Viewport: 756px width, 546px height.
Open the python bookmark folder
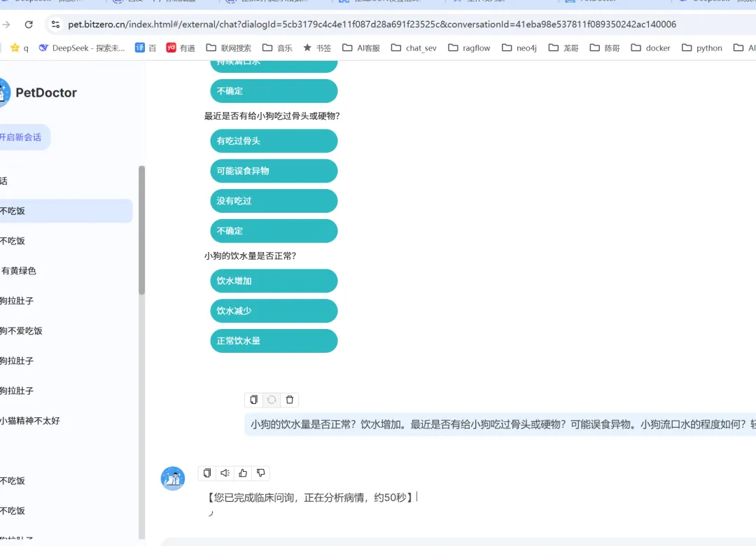[x=702, y=48]
